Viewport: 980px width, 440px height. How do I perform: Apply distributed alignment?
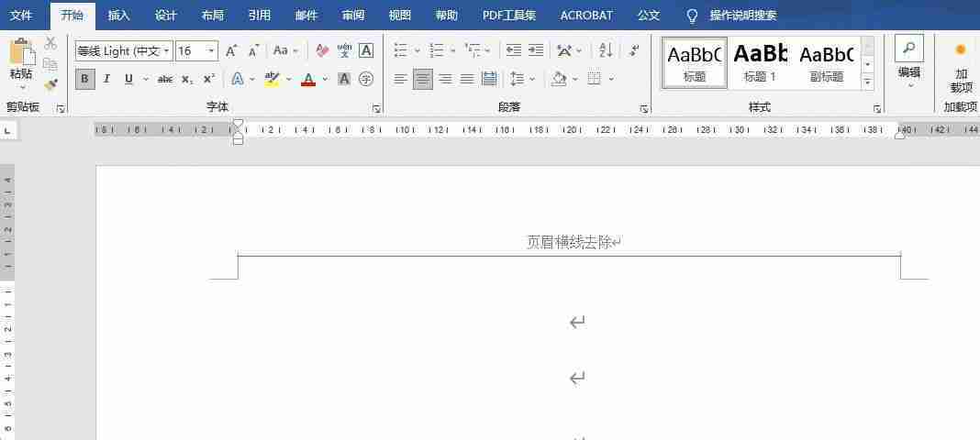point(489,79)
